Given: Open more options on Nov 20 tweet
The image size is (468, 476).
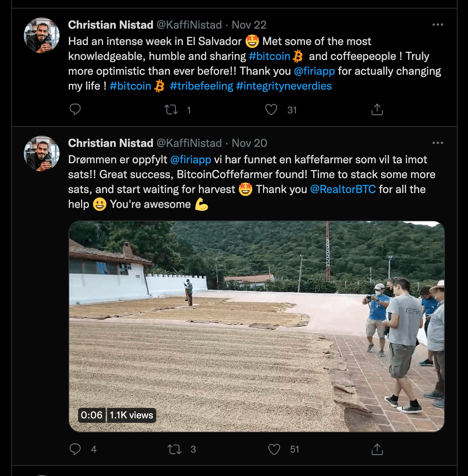Looking at the screenshot, I should (437, 143).
